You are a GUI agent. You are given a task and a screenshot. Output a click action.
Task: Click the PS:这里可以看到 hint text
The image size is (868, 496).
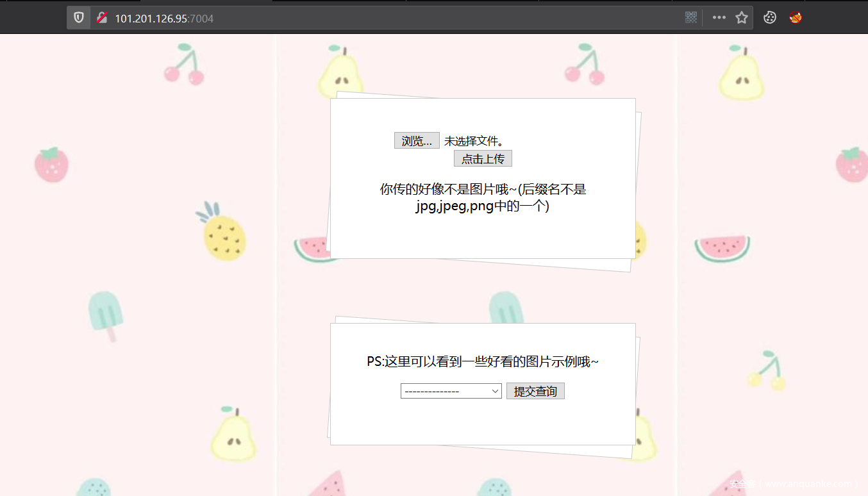point(483,362)
